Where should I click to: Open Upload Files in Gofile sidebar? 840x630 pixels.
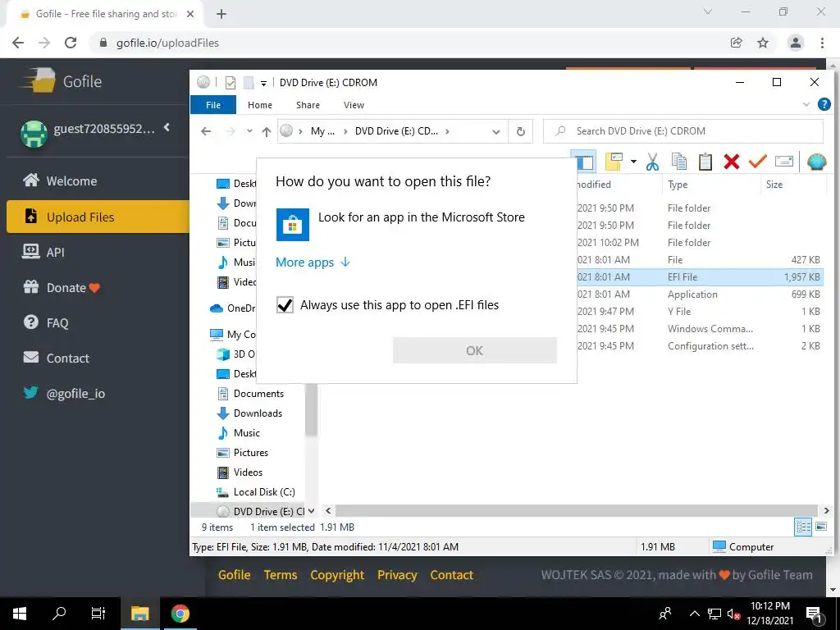(98, 217)
